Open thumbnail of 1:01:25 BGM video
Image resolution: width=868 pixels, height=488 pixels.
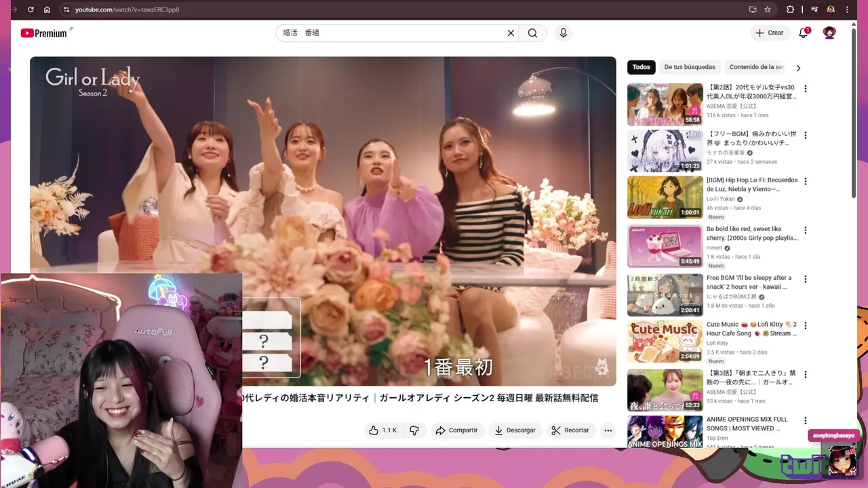[x=665, y=151]
